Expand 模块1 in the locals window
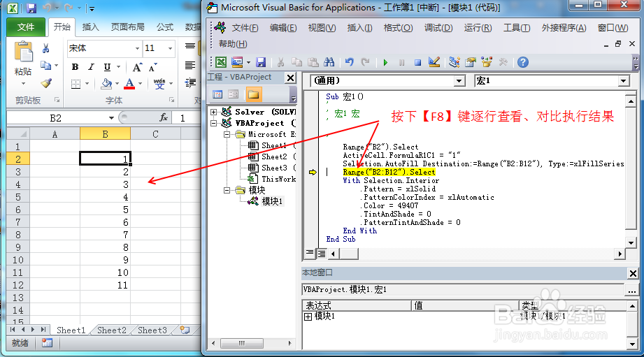 (x=308, y=316)
